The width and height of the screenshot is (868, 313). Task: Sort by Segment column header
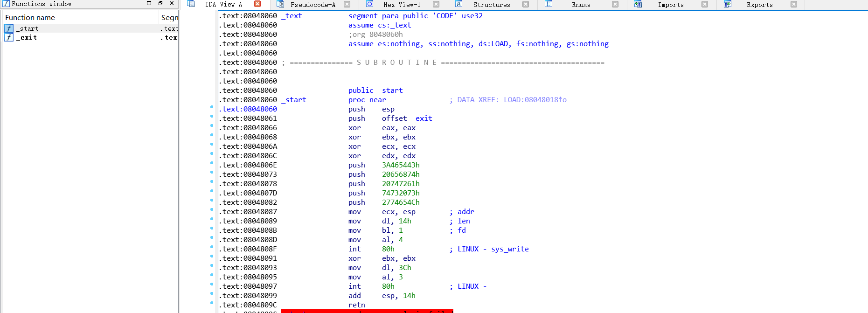pyautogui.click(x=169, y=17)
